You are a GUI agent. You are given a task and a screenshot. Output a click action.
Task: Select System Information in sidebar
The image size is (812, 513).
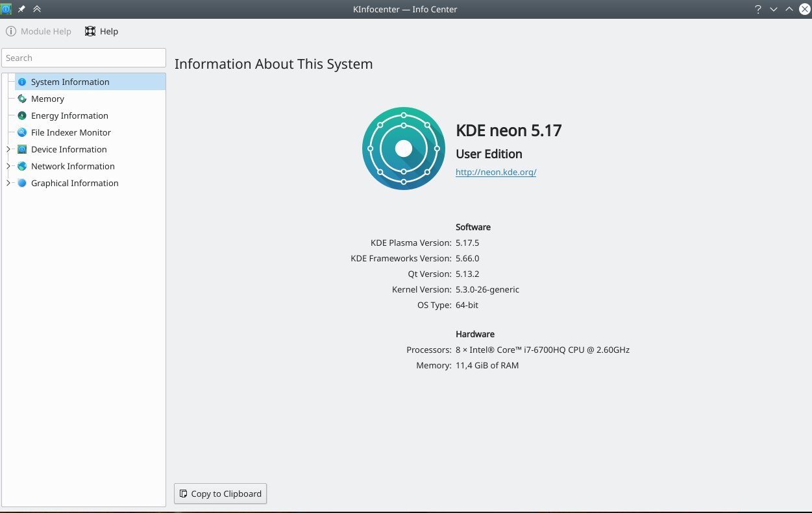coord(90,82)
